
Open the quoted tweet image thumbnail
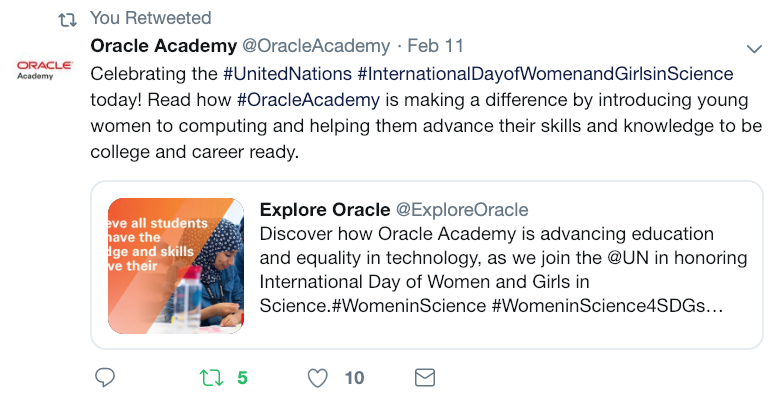pyautogui.click(x=176, y=265)
